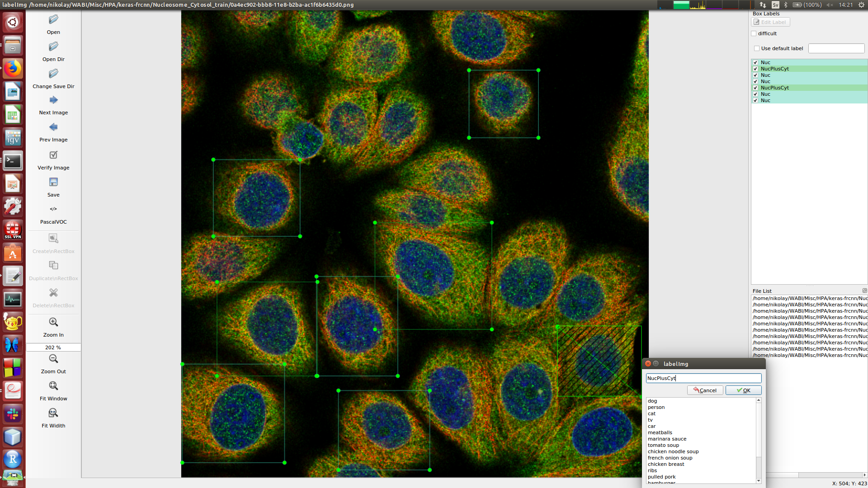Advance to the Next Image
This screenshot has width=868, height=488.
(x=53, y=104)
